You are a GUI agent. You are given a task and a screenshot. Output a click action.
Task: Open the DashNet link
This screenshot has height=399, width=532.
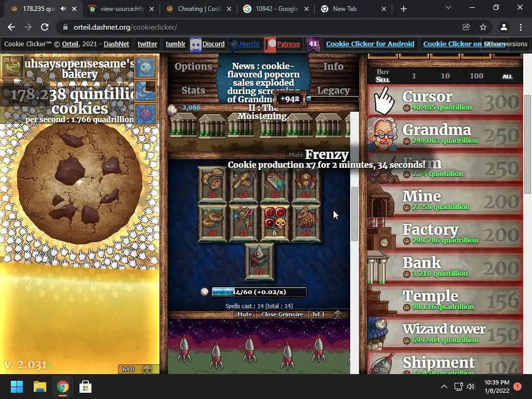coord(116,44)
